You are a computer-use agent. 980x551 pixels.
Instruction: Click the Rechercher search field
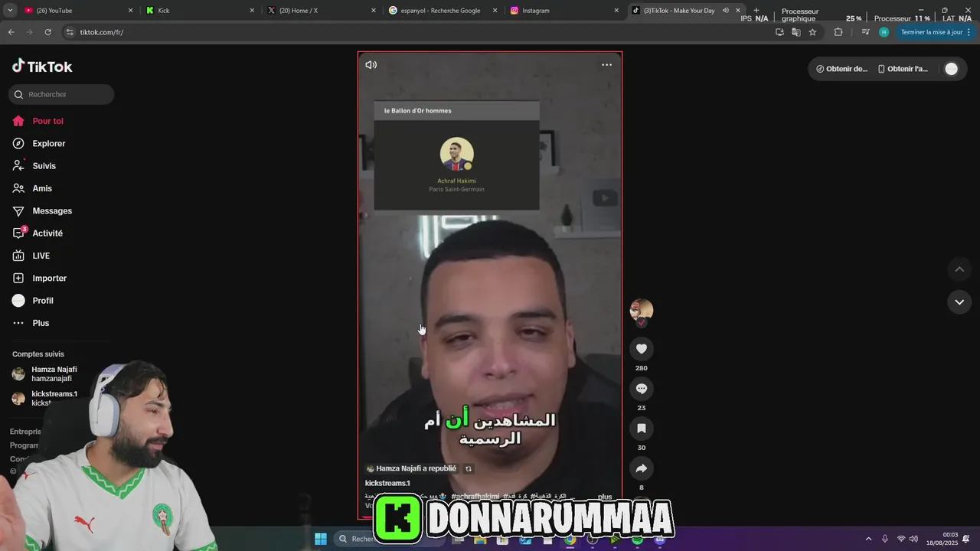(61, 94)
